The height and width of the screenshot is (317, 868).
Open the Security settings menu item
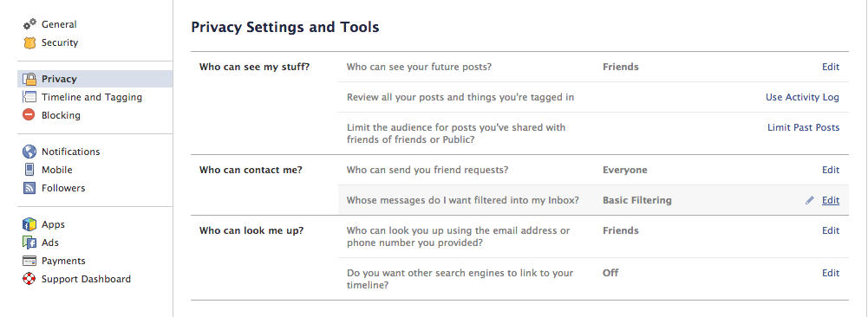pos(60,42)
